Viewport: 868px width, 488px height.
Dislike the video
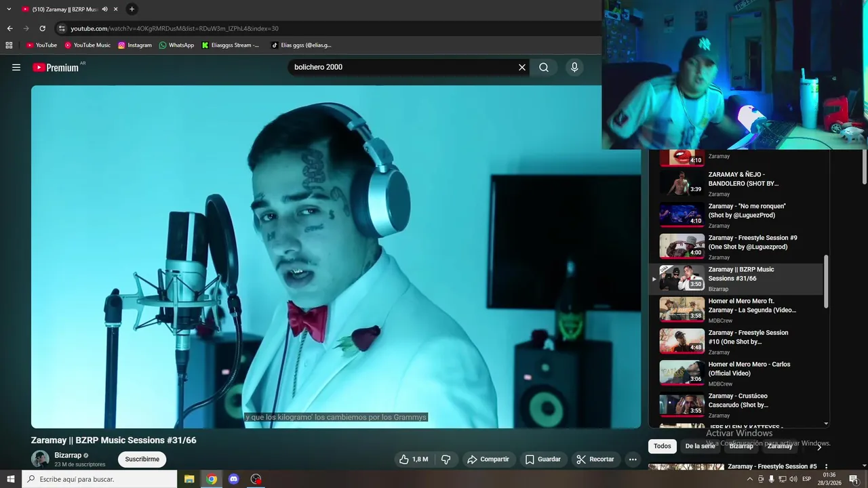pyautogui.click(x=446, y=459)
